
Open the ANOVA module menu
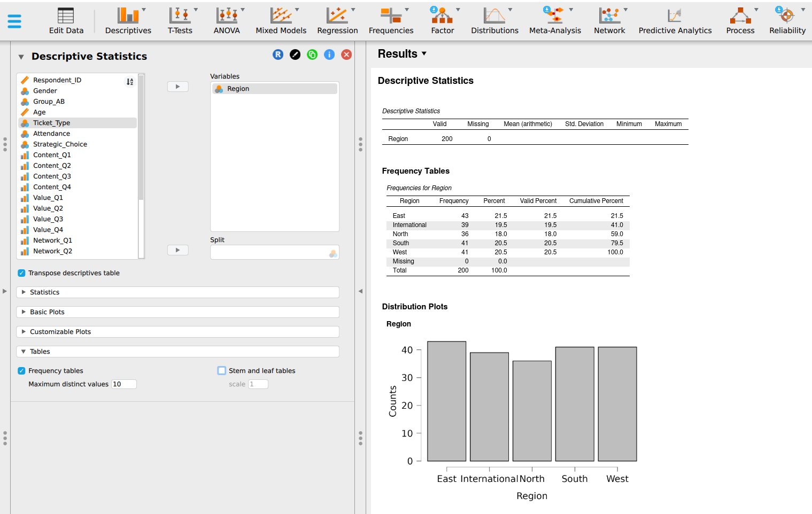pos(227,21)
